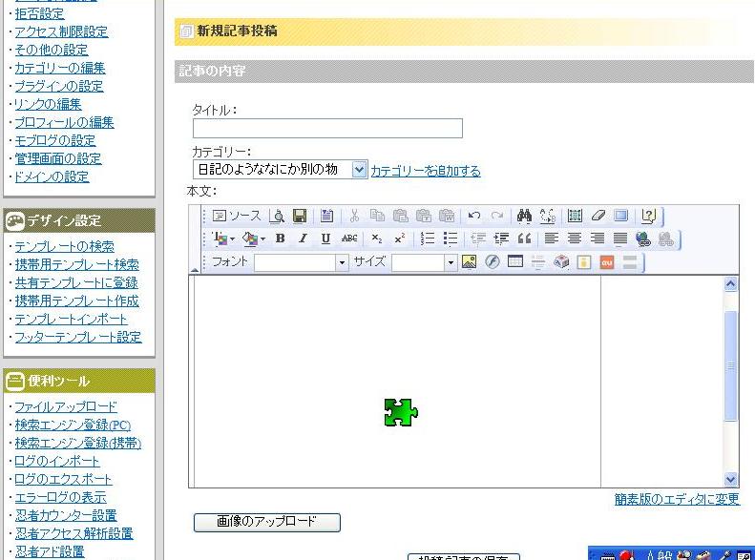Screen dimensions: 755x560
Task: Toggle superscript formatting
Action: tap(400, 239)
